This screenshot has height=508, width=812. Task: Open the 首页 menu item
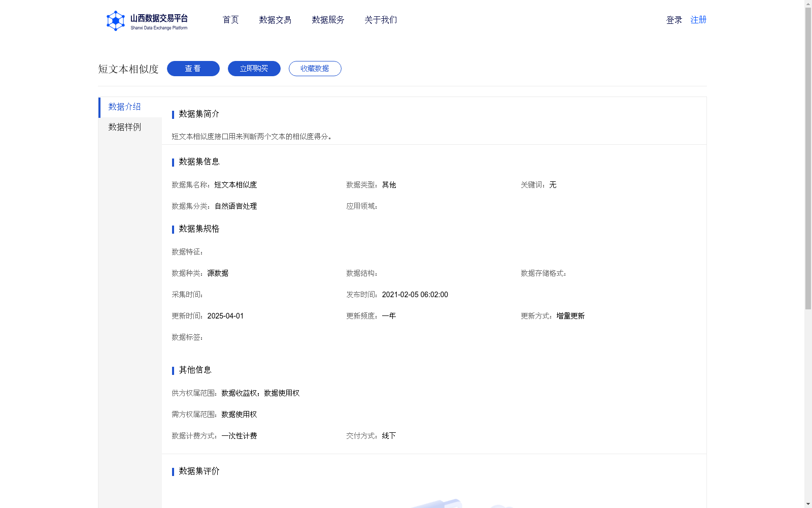pos(231,20)
